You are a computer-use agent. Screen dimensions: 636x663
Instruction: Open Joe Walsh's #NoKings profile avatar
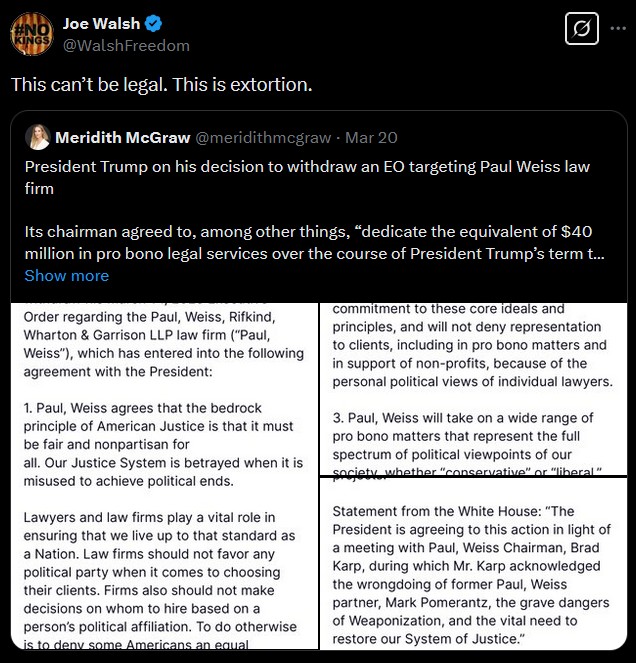32,34
